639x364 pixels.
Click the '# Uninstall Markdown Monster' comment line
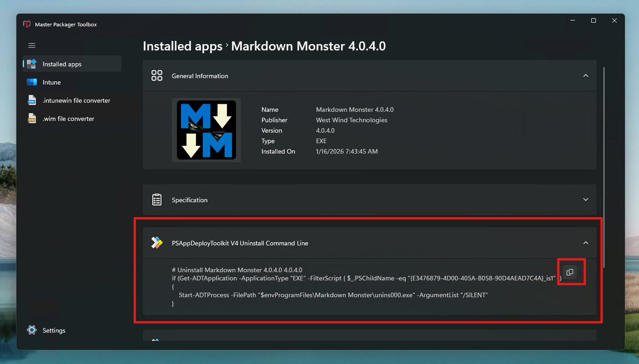pyautogui.click(x=237, y=270)
